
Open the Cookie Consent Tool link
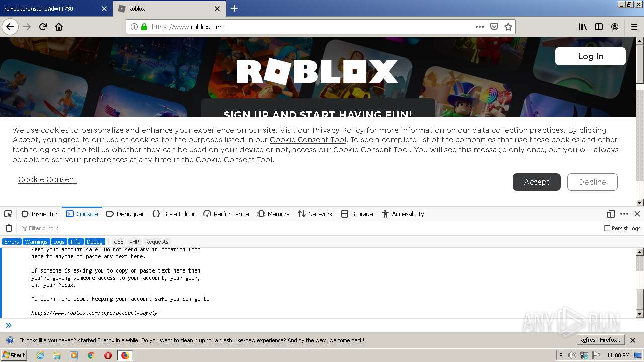(308, 140)
